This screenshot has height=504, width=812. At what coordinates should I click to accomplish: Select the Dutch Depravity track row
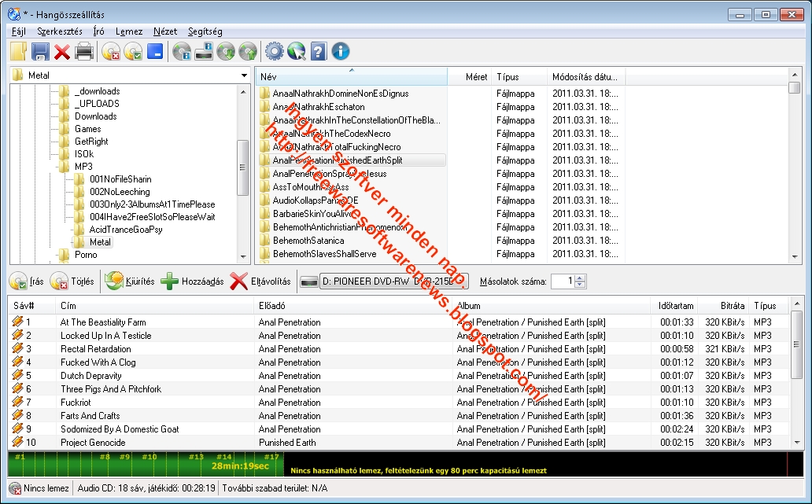click(x=399, y=376)
